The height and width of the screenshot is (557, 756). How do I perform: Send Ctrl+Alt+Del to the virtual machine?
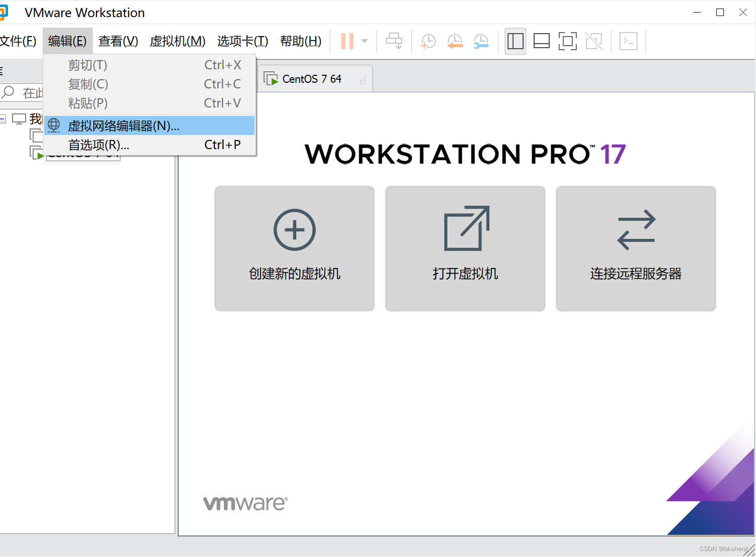[x=394, y=41]
